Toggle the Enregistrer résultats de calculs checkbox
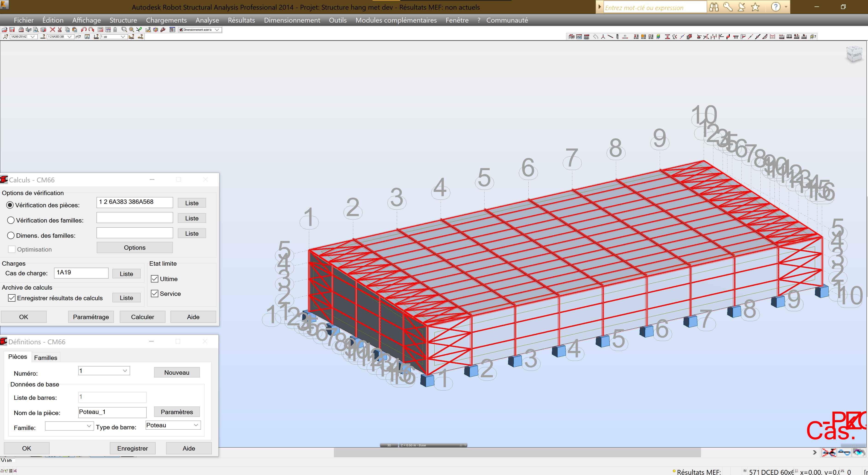Viewport: 868px width, 475px height. point(12,298)
